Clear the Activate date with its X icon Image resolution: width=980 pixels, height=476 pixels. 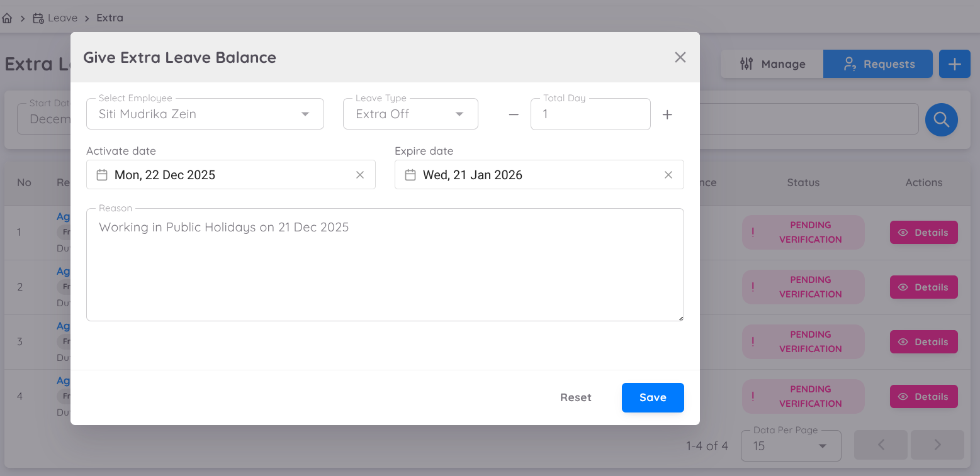tap(360, 175)
